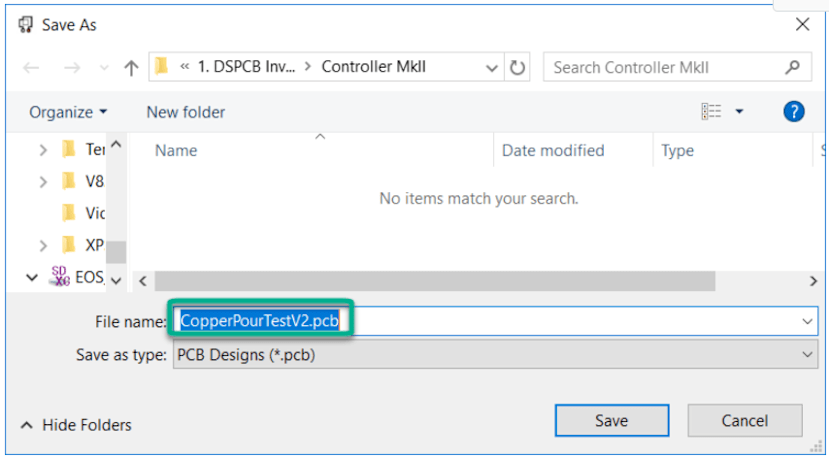The height and width of the screenshot is (457, 829).
Task: Open recent locations dropdown arrow
Action: [104, 68]
